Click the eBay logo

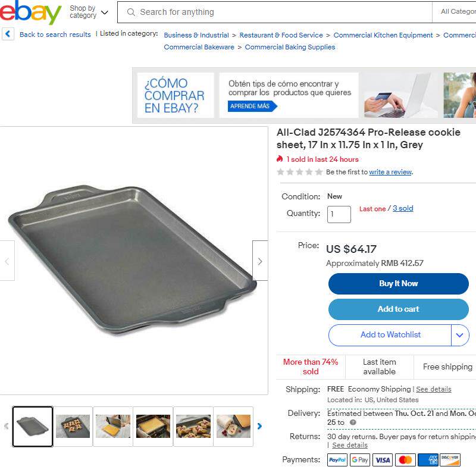pos(30,12)
